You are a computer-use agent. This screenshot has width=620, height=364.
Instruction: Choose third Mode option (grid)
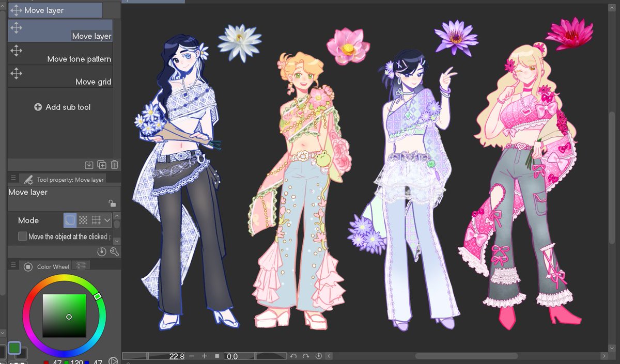click(x=96, y=220)
